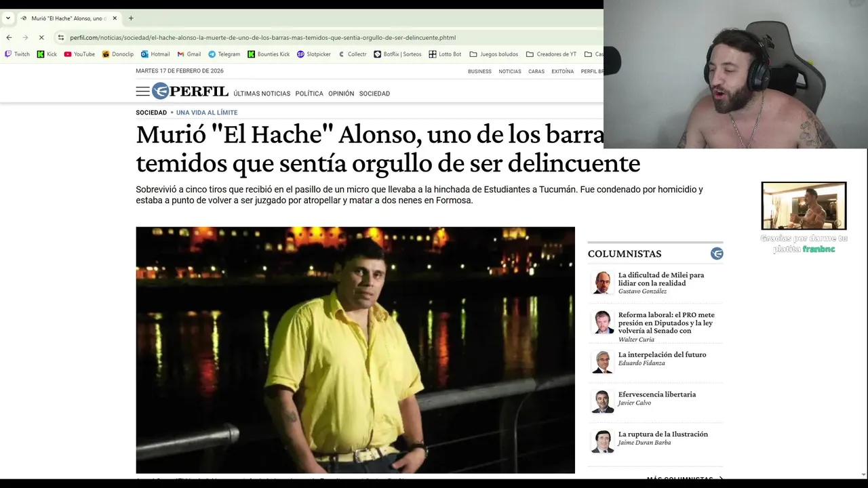This screenshot has width=868, height=488.
Task: Click the date 'Martes 17 de febrero de 2026'
Action: click(x=180, y=71)
